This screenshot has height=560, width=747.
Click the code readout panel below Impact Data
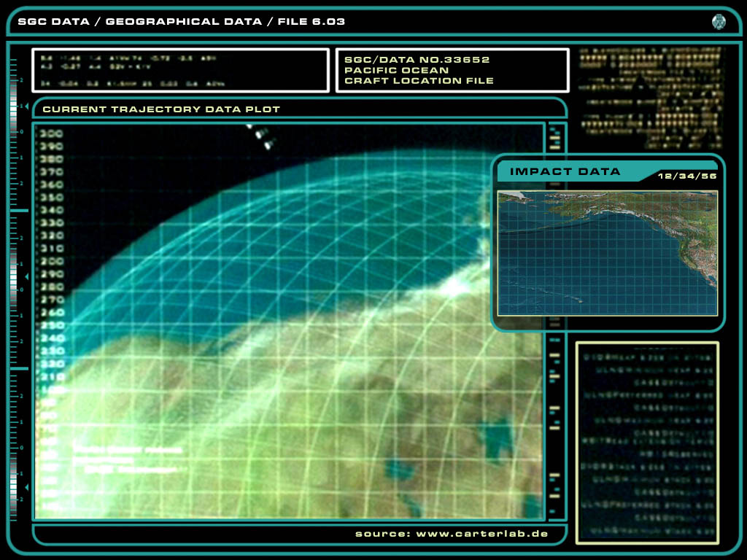point(647,443)
